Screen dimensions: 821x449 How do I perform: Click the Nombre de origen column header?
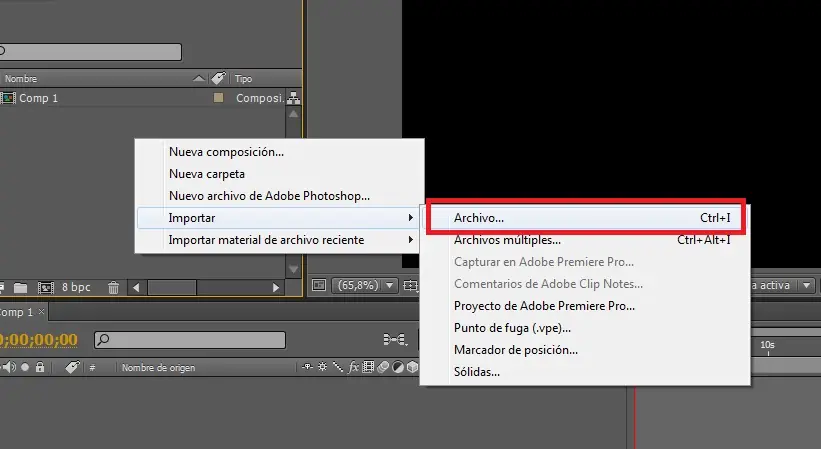(x=158, y=368)
